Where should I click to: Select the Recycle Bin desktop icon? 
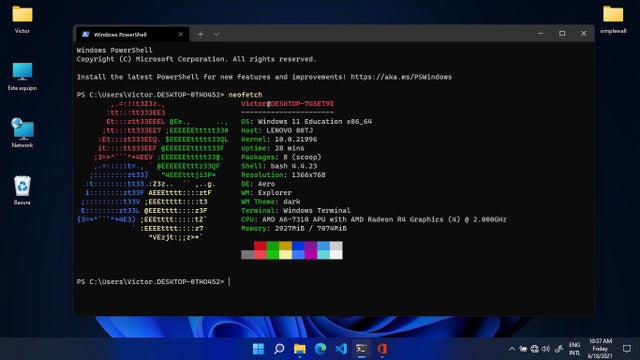coord(22,190)
